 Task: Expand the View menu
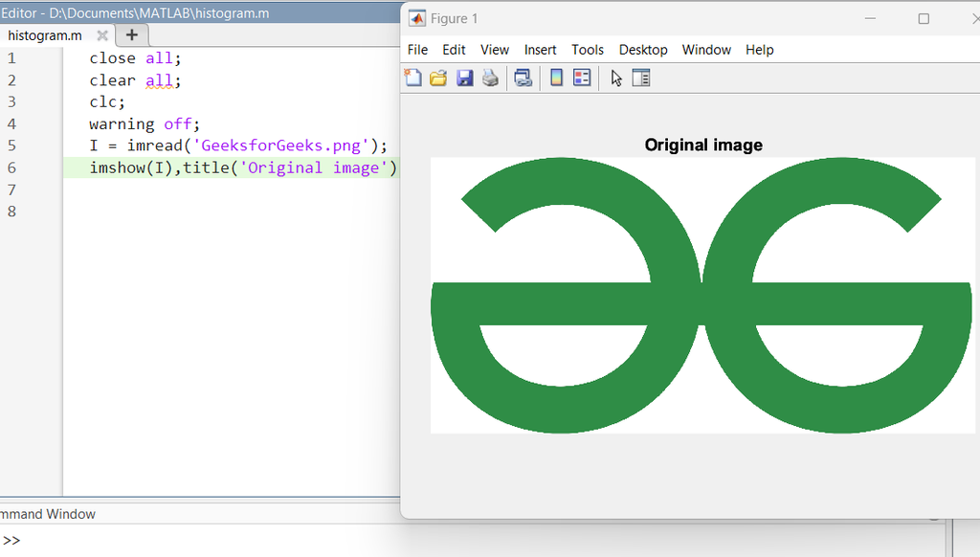[495, 50]
